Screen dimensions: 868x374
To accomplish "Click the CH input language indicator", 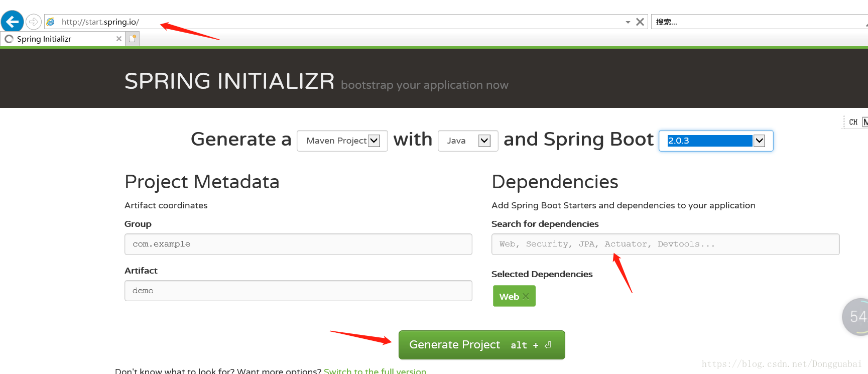I will (x=853, y=122).
